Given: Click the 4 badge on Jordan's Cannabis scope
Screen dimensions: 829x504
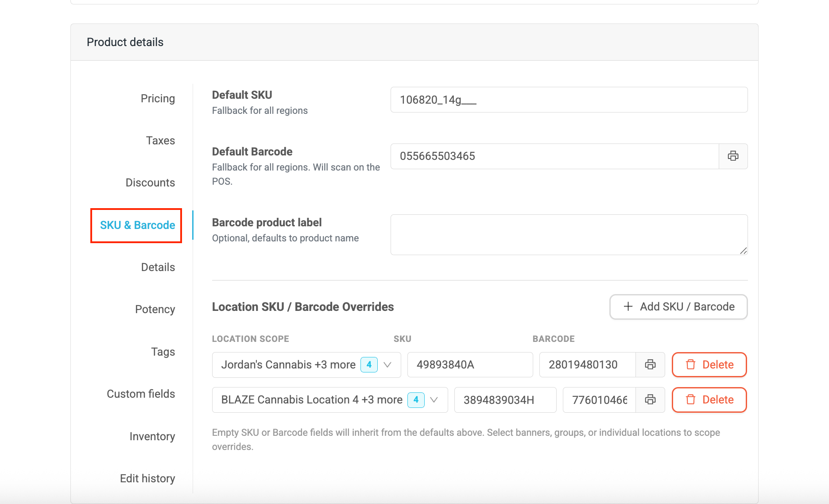Looking at the screenshot, I should coord(369,364).
